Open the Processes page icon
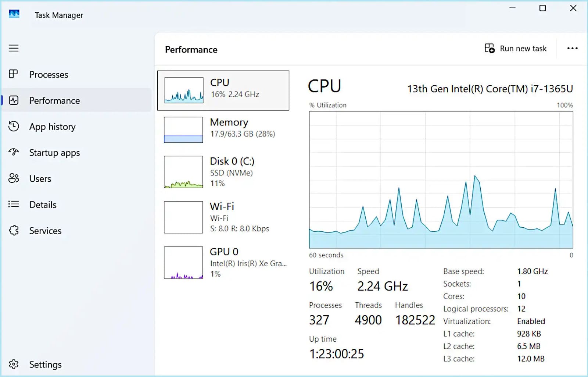The width and height of the screenshot is (588, 377). [x=14, y=74]
